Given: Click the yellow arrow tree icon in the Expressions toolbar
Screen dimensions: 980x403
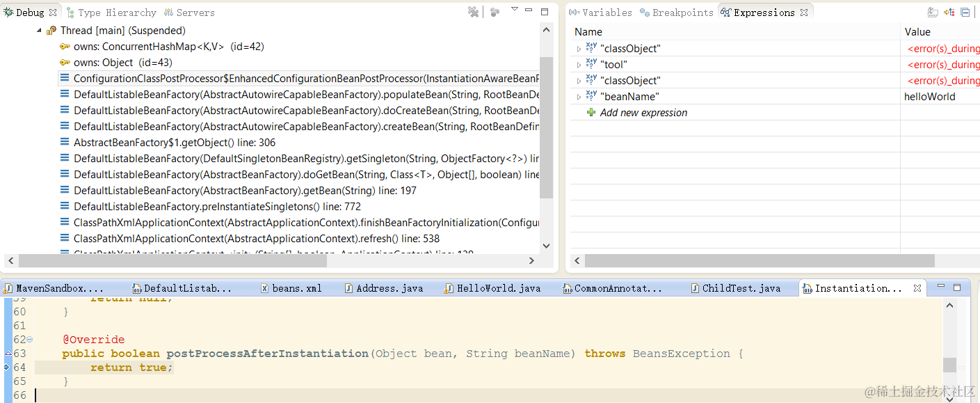Looking at the screenshot, I should pyautogui.click(x=949, y=13).
